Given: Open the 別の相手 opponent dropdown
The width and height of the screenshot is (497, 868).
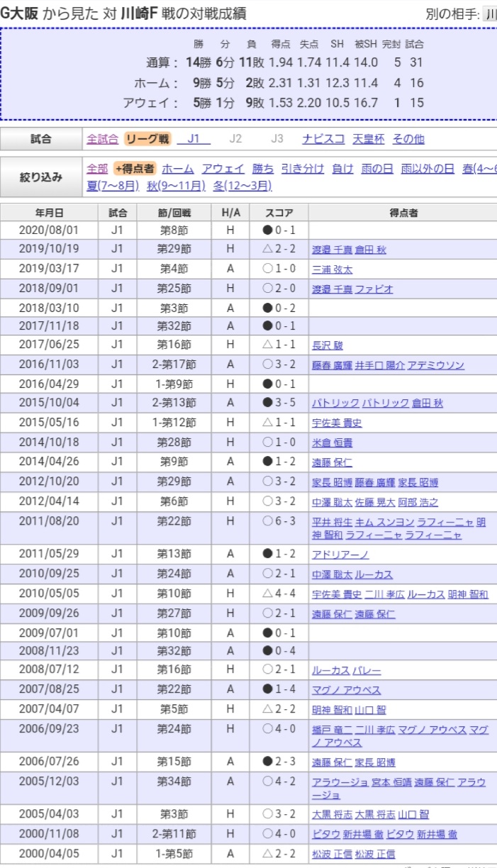Looking at the screenshot, I should pos(489,13).
